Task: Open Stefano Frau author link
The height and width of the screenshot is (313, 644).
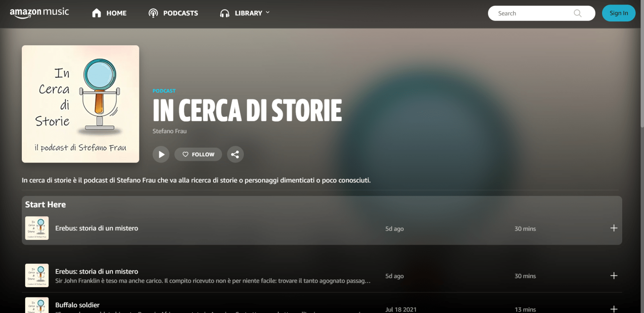Action: coord(169,131)
